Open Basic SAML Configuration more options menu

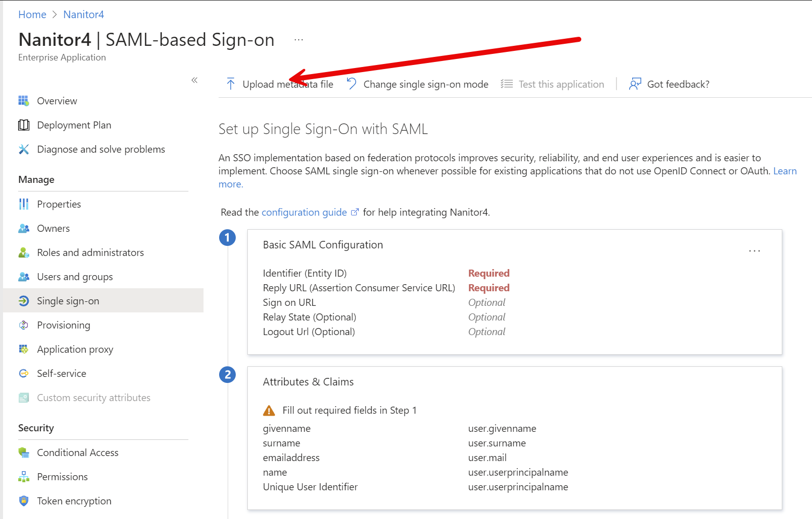(x=754, y=251)
